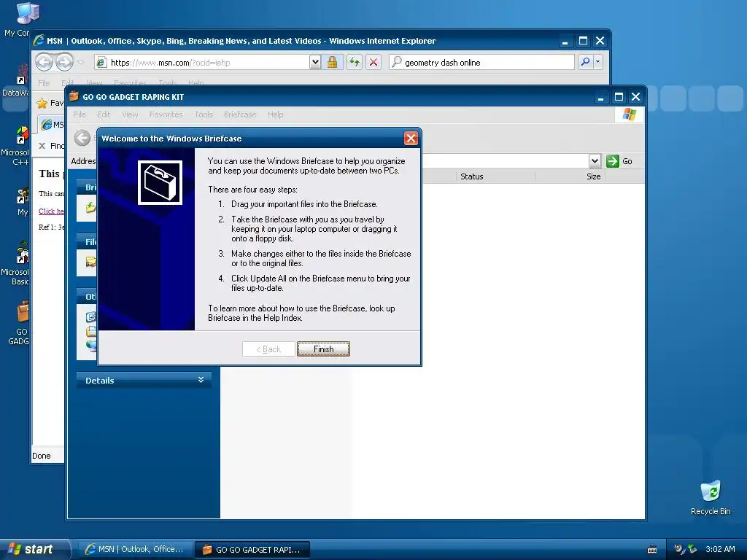Click the Internet Explorer back arrow

44,62
